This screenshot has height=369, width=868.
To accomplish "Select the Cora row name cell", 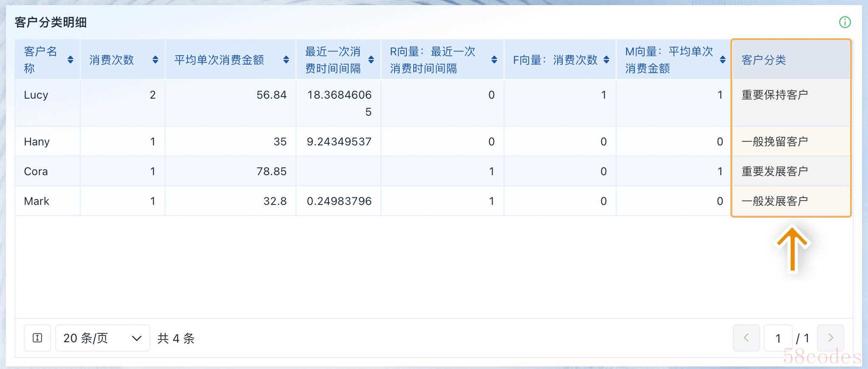I will (36, 171).
